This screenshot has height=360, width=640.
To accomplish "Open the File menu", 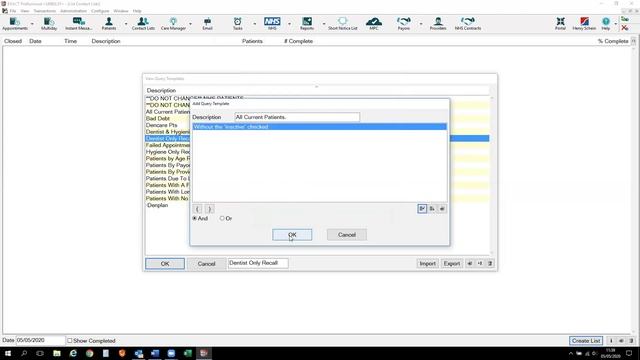I will [13, 11].
